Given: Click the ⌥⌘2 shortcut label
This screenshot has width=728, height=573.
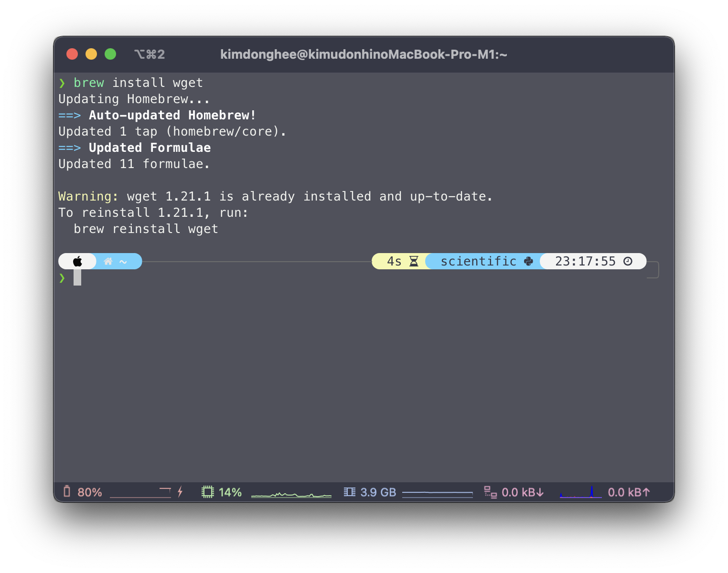Looking at the screenshot, I should click(150, 54).
